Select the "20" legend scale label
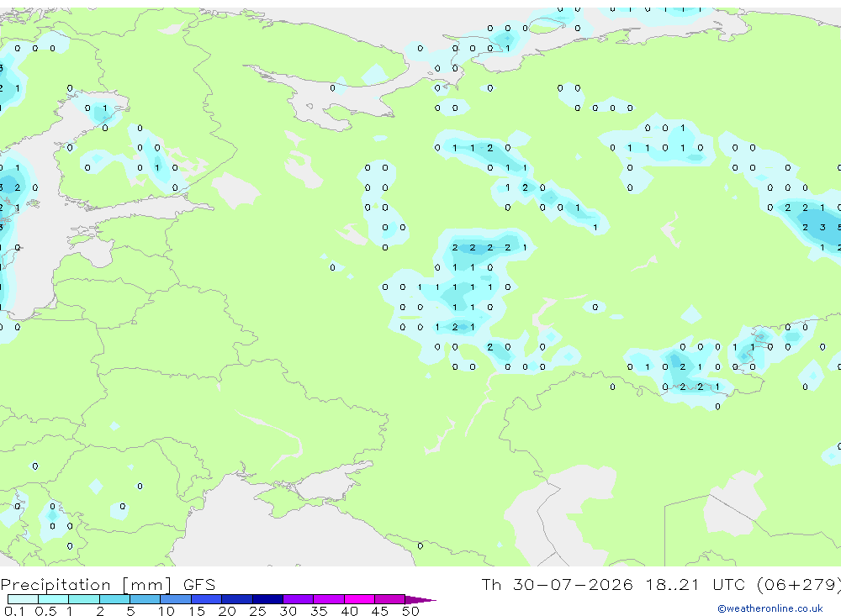 (227, 611)
